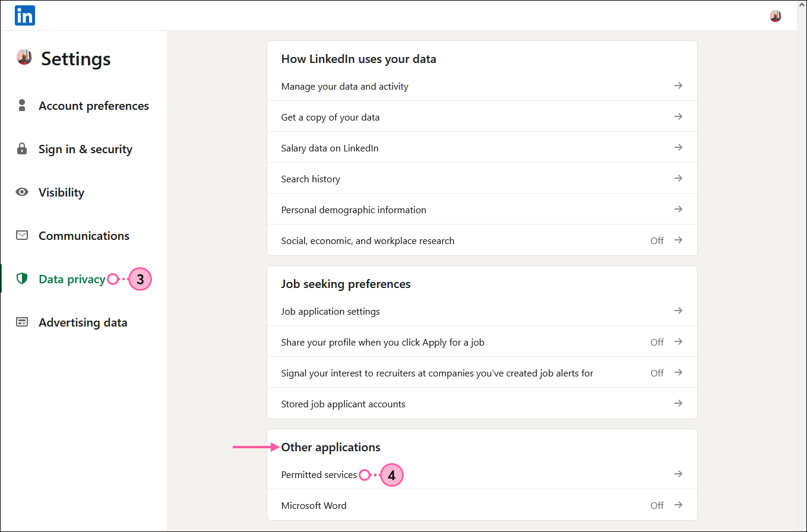Open the Sign in & security section
807x532 pixels.
point(86,149)
